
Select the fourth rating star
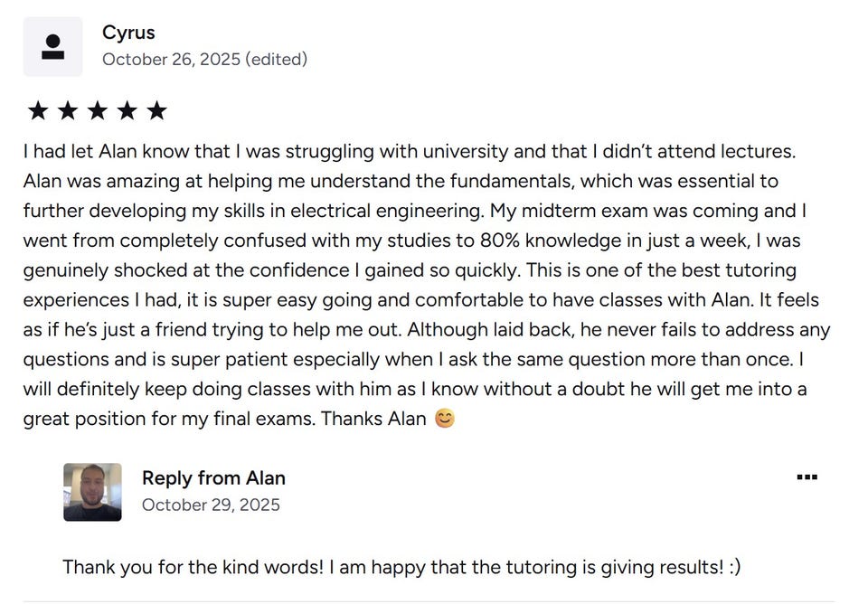tap(127, 111)
